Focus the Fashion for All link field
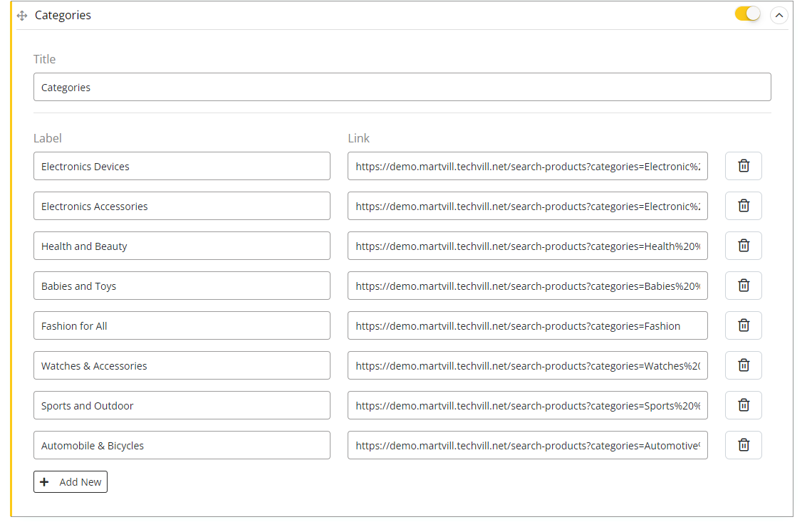 527,325
